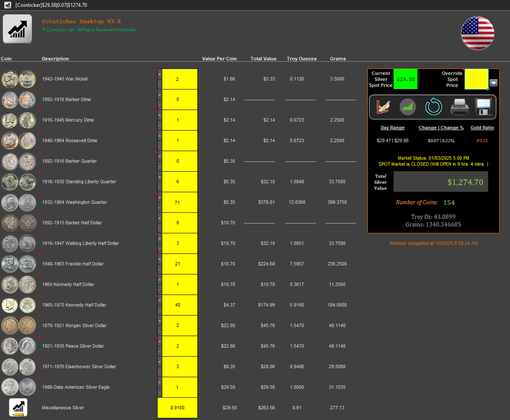Decrease Standing Liberty Quarter quantity with minus
This screenshot has height=420, width=510.
click(160, 187)
